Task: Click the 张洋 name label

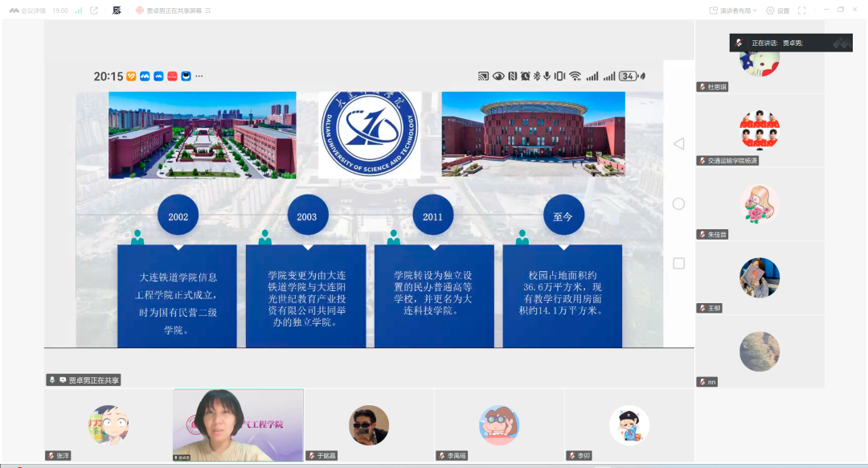Action: [x=58, y=456]
